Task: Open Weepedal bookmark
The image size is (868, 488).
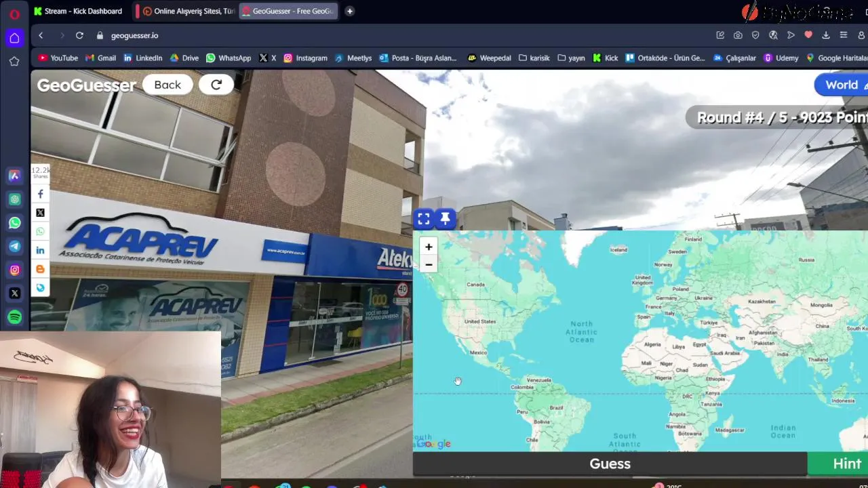Action: pos(490,58)
